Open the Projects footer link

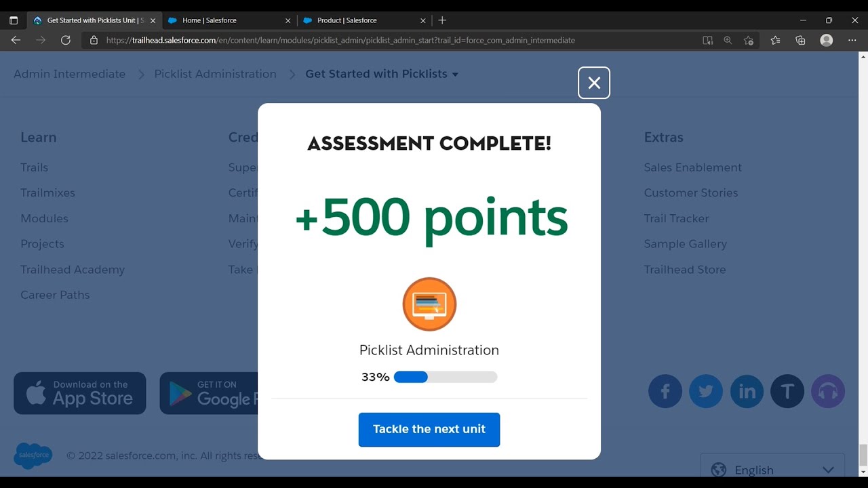pyautogui.click(x=42, y=244)
